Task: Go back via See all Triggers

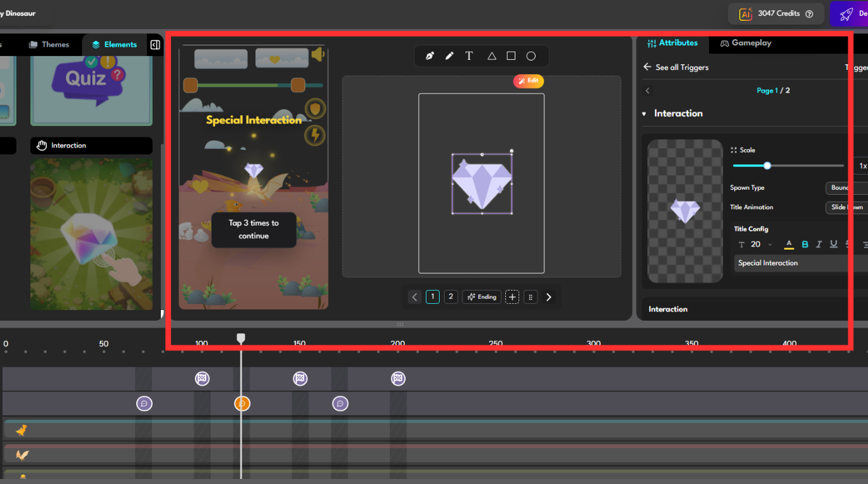Action: (676, 67)
